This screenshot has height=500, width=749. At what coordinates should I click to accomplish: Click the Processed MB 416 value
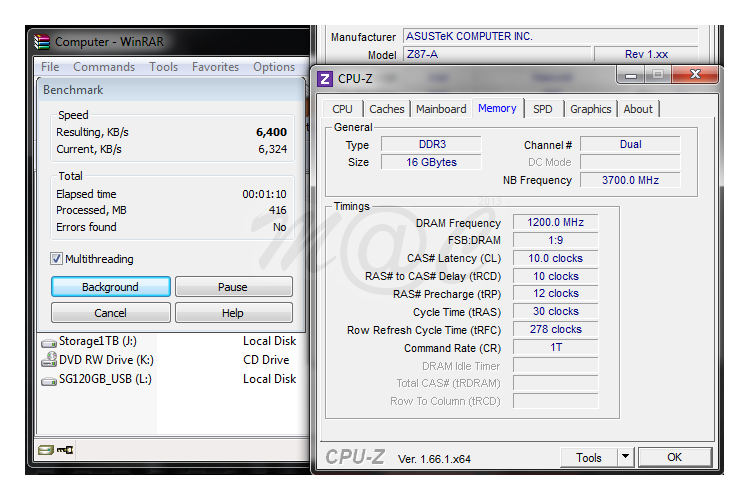pyautogui.click(x=278, y=210)
